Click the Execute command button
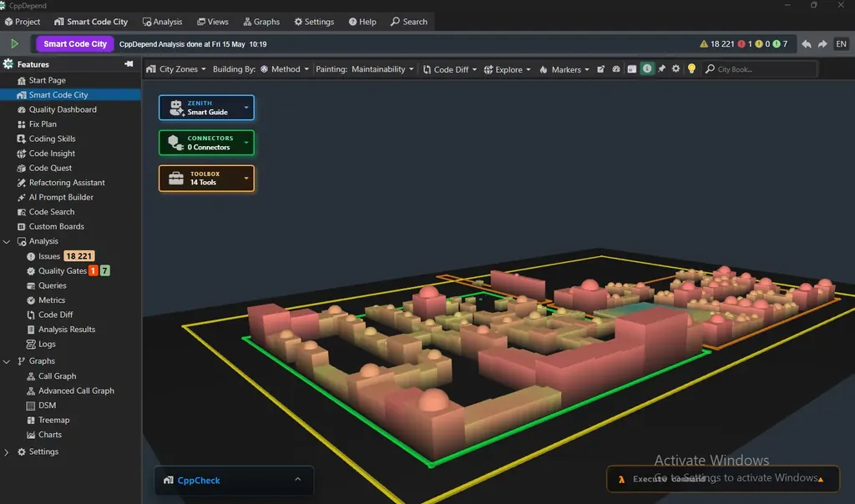 (723, 479)
